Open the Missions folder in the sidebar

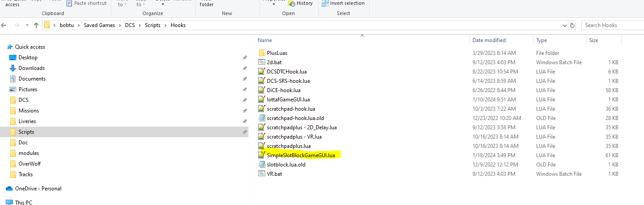29,111
